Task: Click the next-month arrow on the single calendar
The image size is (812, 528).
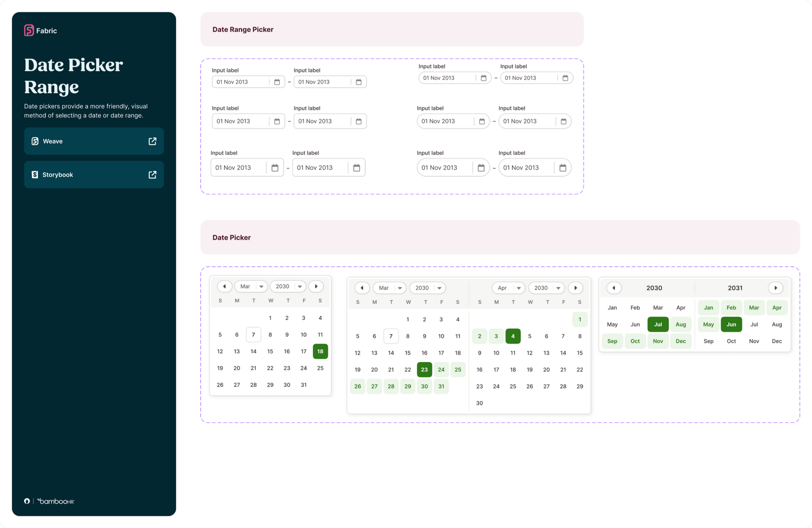Action: coord(316,286)
